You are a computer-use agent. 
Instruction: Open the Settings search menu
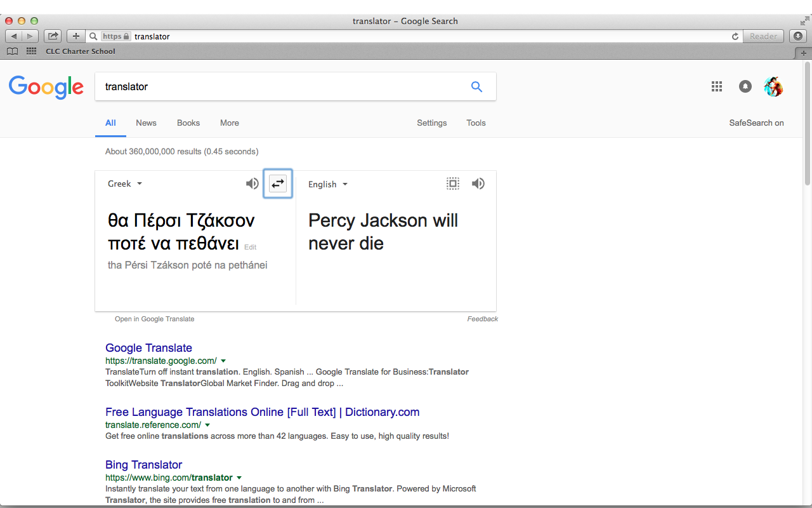(432, 123)
